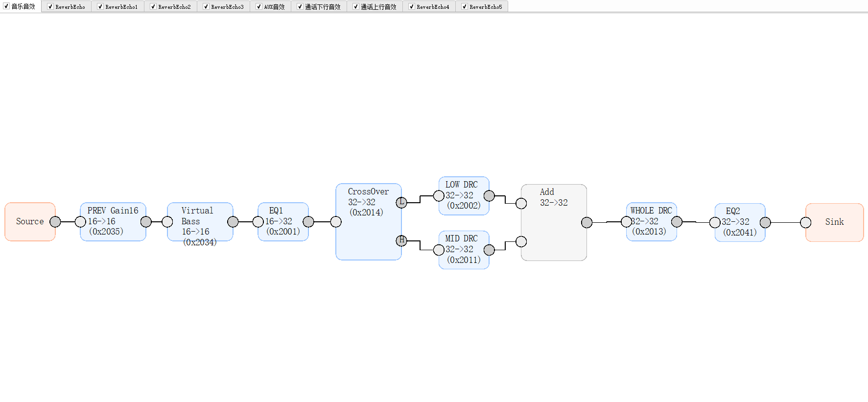Select the WHOLE DRC module block
Viewport: 868px width, 402px height.
652,222
